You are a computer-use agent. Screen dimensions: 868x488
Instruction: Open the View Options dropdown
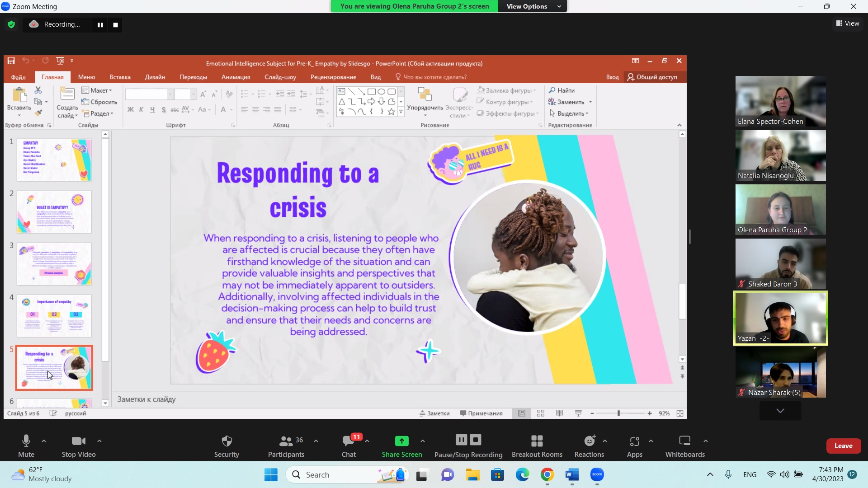point(533,6)
